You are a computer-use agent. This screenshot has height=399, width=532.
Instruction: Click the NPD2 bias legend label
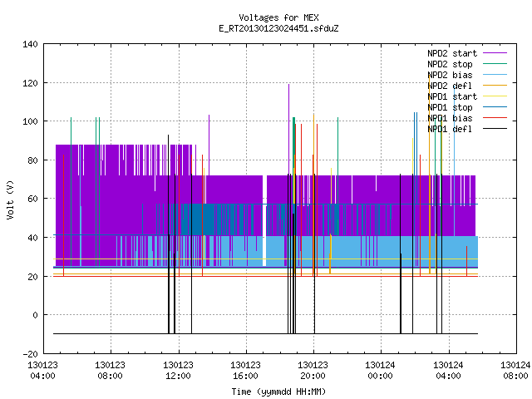coord(450,75)
